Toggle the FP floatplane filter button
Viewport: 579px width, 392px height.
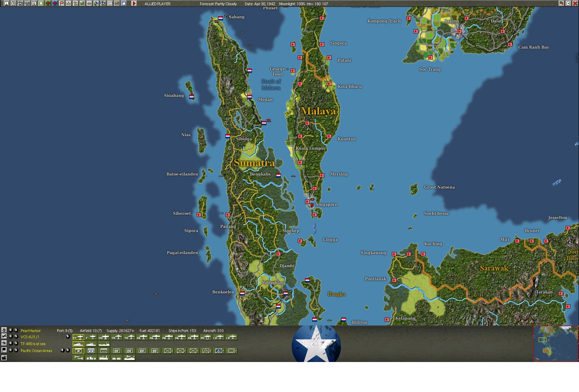click(x=78, y=337)
